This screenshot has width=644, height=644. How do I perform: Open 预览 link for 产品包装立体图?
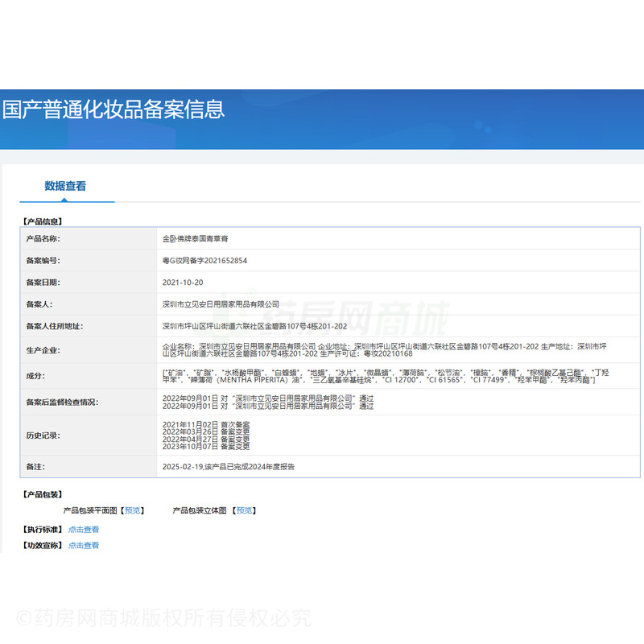coord(244,510)
